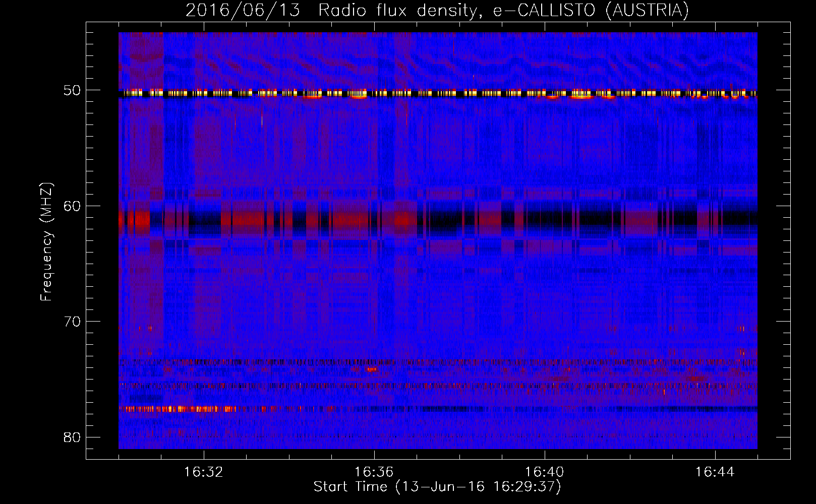Click the 'Frequency (MHZ)' axis label
Viewport: 816px width, 504px height.
(46, 242)
